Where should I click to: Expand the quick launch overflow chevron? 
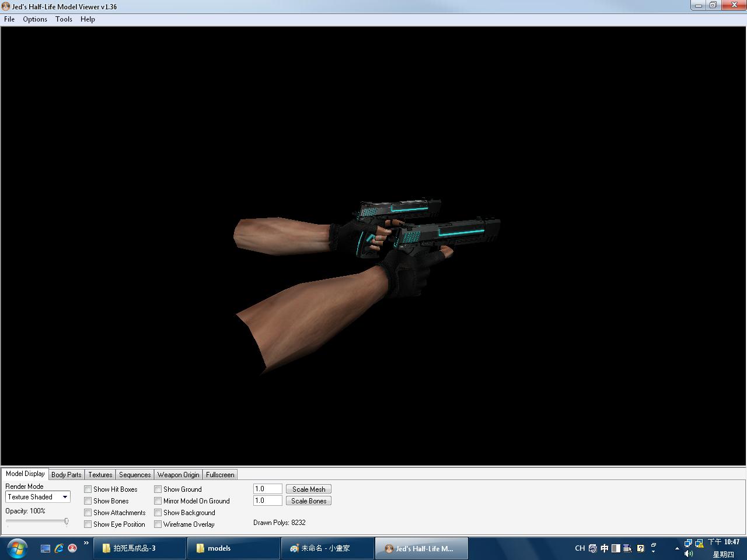(x=86, y=543)
